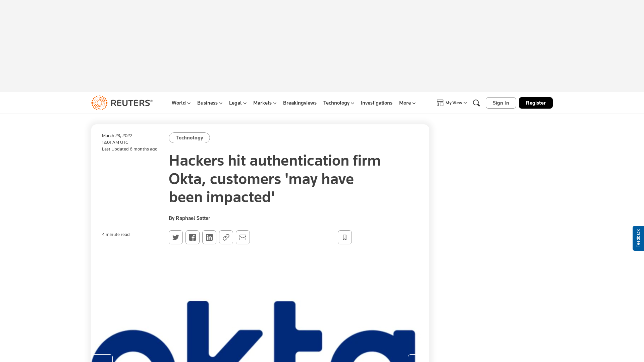Expand the World menu
This screenshot has height=362, width=644.
pos(181,103)
